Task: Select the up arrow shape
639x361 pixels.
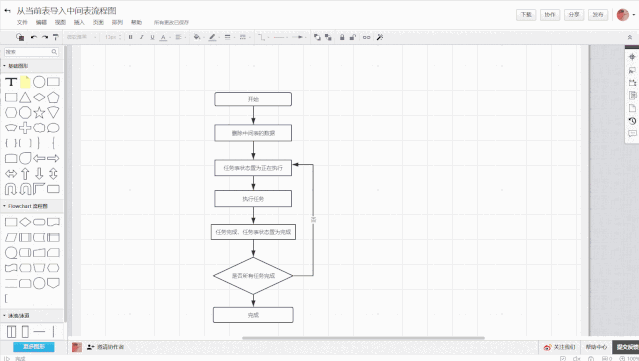Action: point(25,174)
